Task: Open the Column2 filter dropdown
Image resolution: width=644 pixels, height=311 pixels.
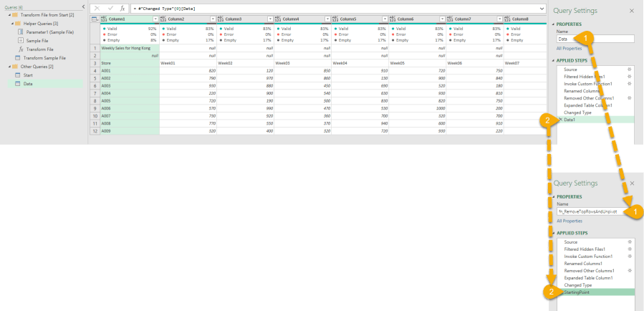Action: click(x=213, y=19)
